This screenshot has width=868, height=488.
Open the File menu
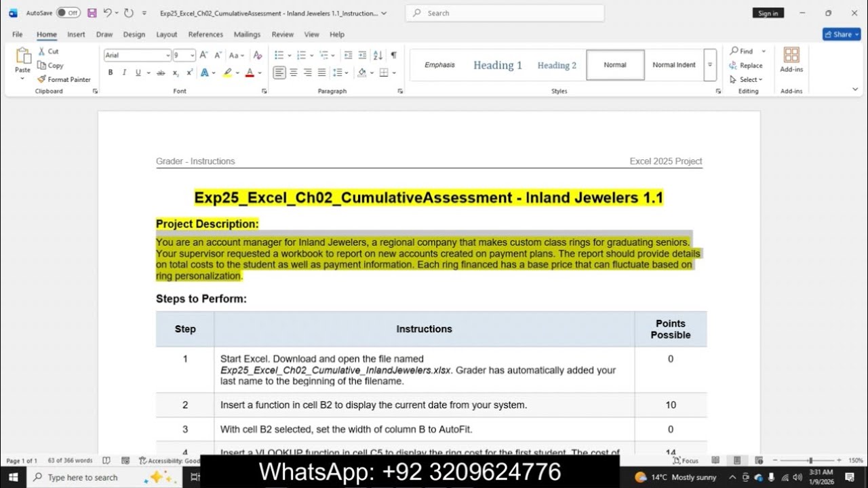(x=18, y=35)
